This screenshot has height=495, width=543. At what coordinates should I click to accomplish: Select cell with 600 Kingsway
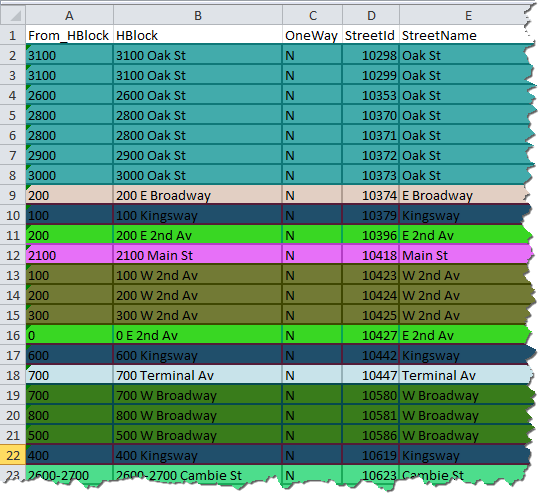(x=198, y=355)
